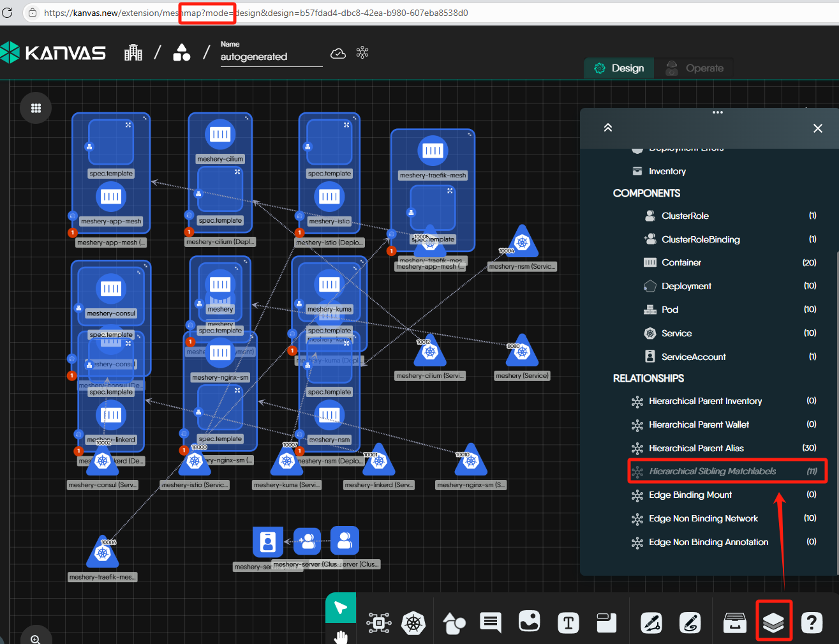
Task: Open the Comment tool in the toolbar
Action: pos(490,622)
